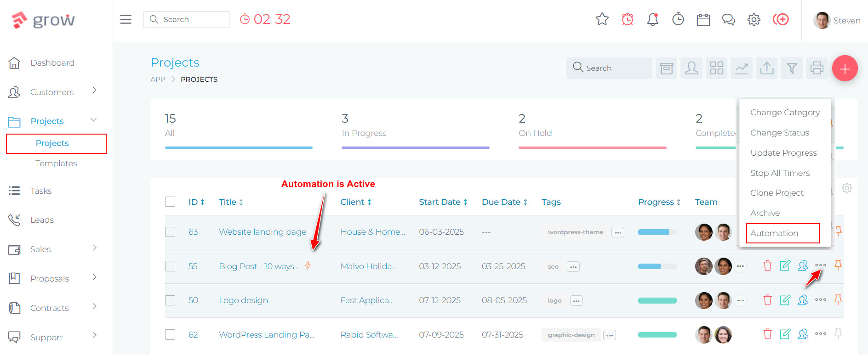Open the calendar icon in top bar
Viewport: 868px width, 355px height.
(703, 19)
